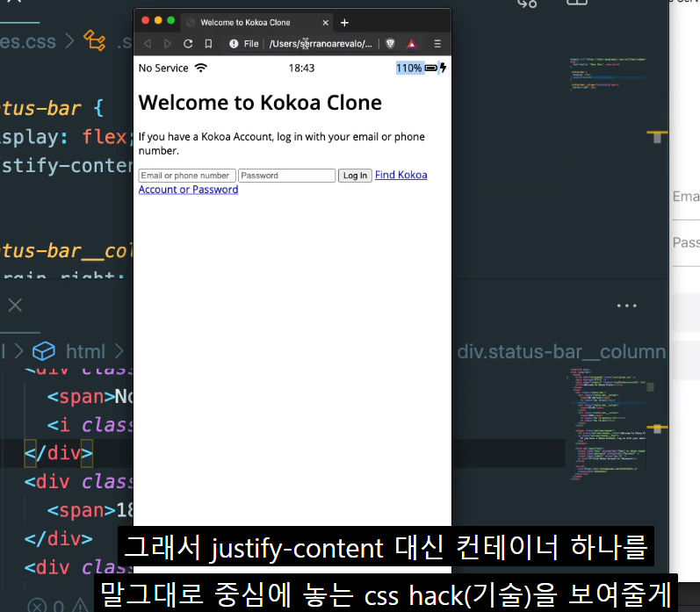Reload the Kokoa Clone page

(188, 44)
